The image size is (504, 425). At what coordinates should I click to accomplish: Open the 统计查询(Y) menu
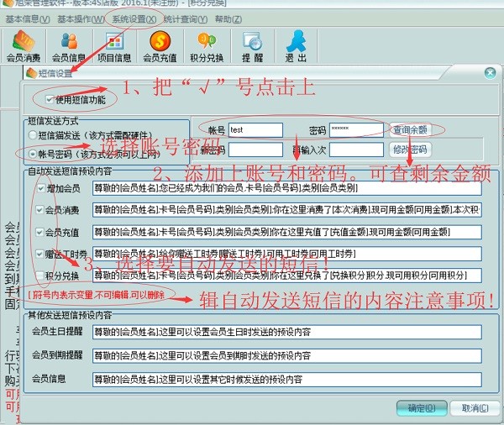[x=186, y=19]
